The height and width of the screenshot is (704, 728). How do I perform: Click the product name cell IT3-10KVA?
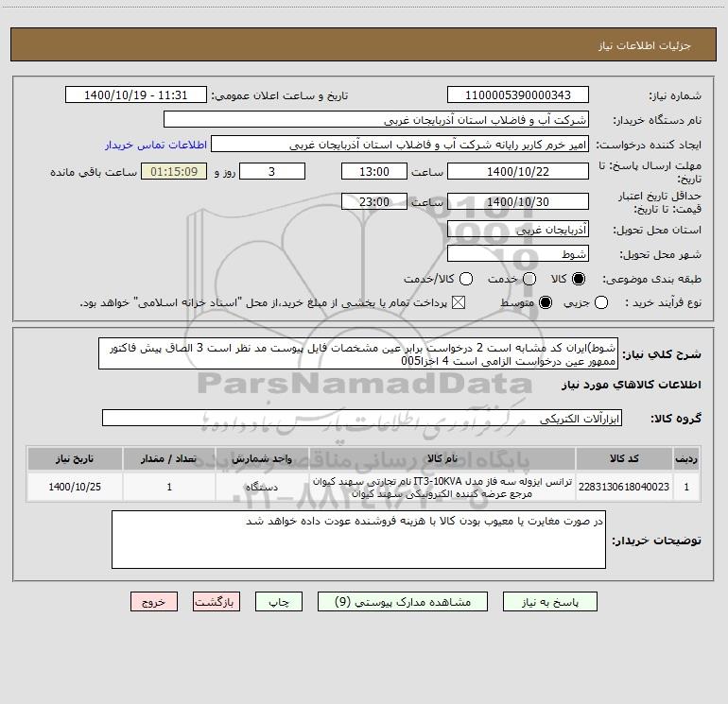click(x=442, y=487)
